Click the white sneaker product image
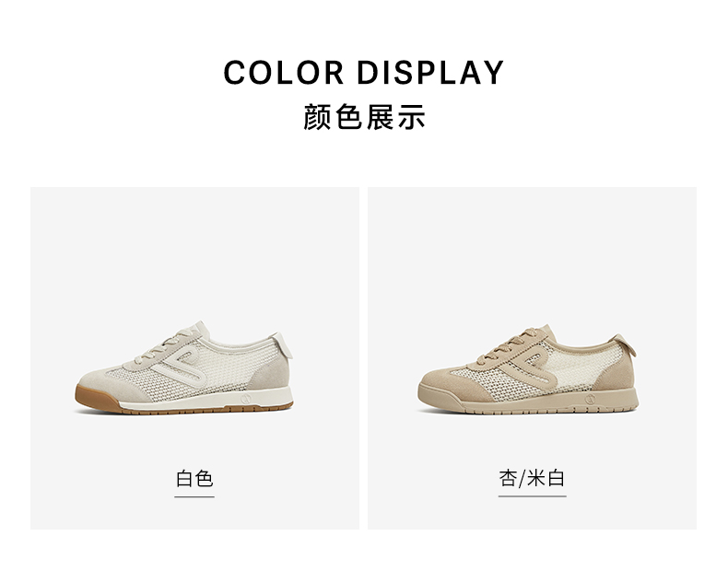Image resolution: width=728 pixels, height=571 pixels. click(x=184, y=367)
